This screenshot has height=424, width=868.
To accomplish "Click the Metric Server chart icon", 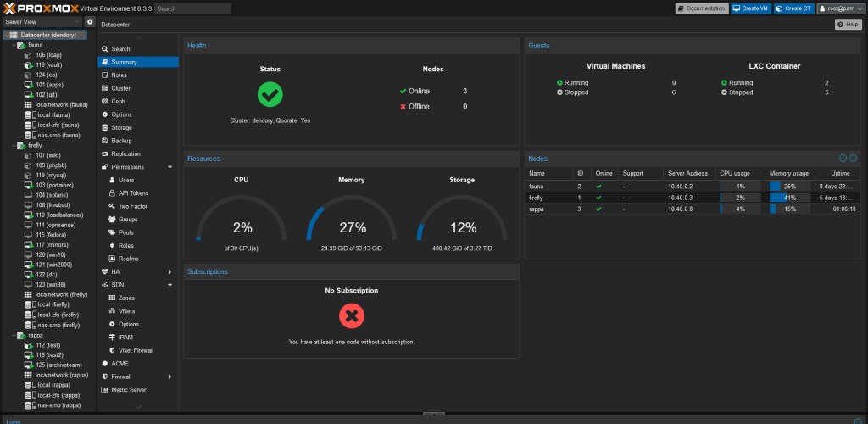I will 105,390.
